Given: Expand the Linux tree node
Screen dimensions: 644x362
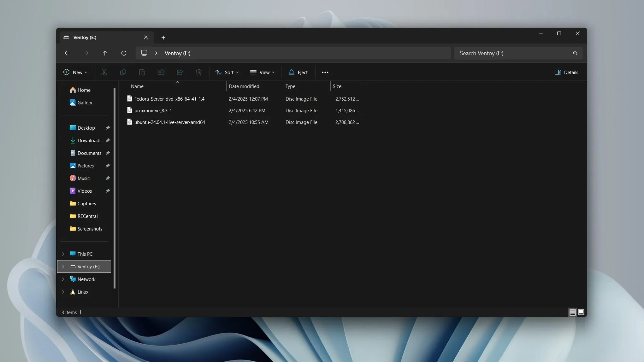Looking at the screenshot, I should click(x=63, y=292).
